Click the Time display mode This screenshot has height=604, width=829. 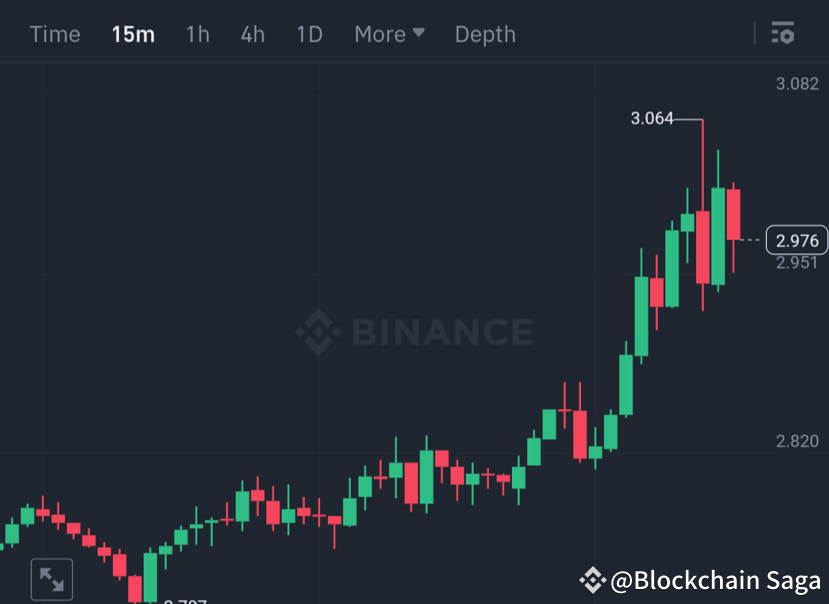55,34
